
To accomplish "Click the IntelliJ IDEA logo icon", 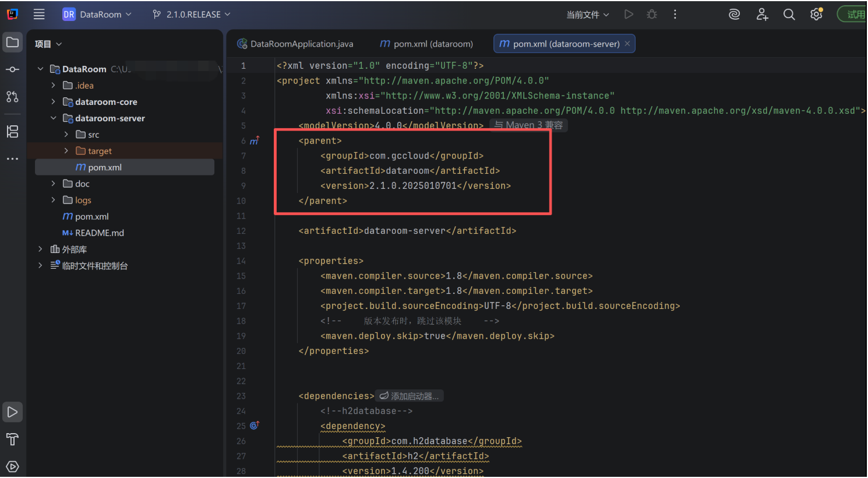I will coord(12,15).
